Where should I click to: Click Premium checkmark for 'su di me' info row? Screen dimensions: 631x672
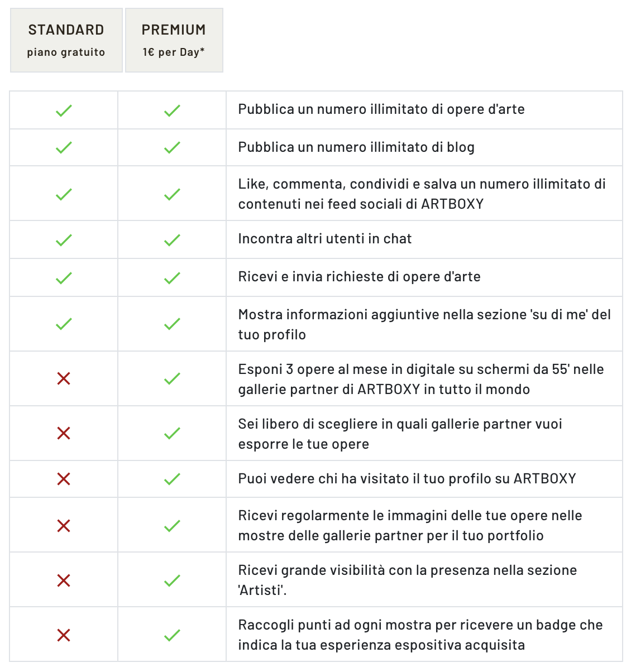coord(173,324)
